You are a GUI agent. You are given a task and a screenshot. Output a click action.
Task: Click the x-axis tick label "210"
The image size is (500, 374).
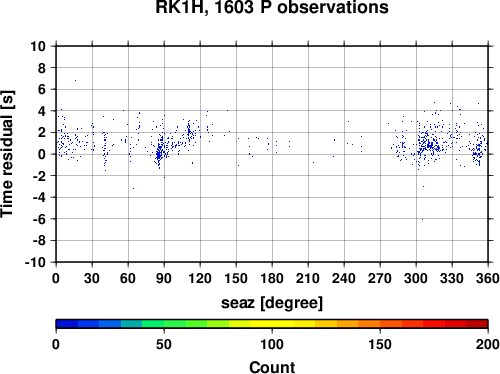(x=308, y=278)
